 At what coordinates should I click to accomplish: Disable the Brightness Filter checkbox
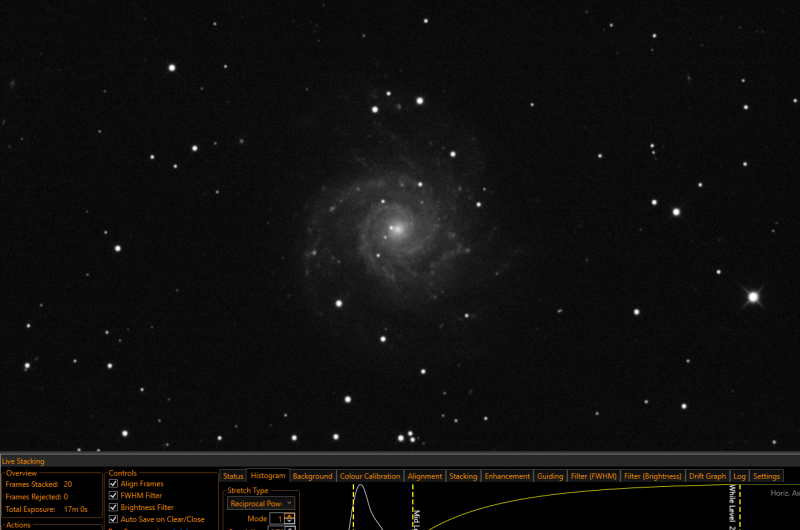113,508
